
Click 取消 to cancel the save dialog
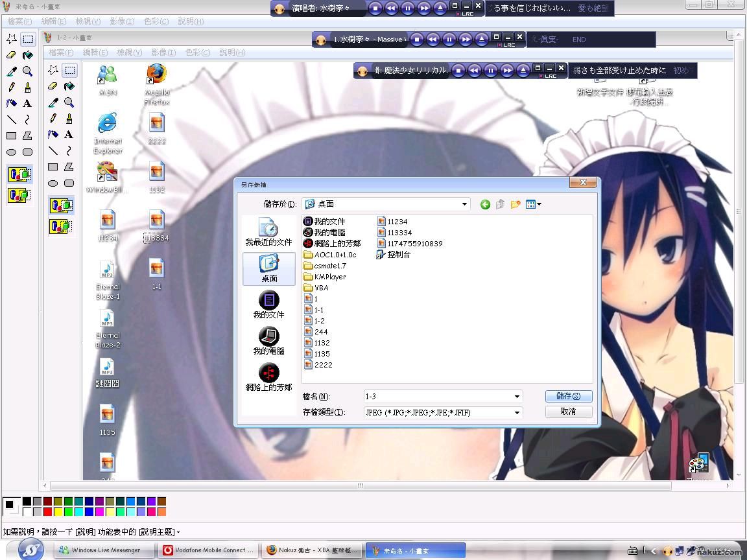[x=569, y=412]
